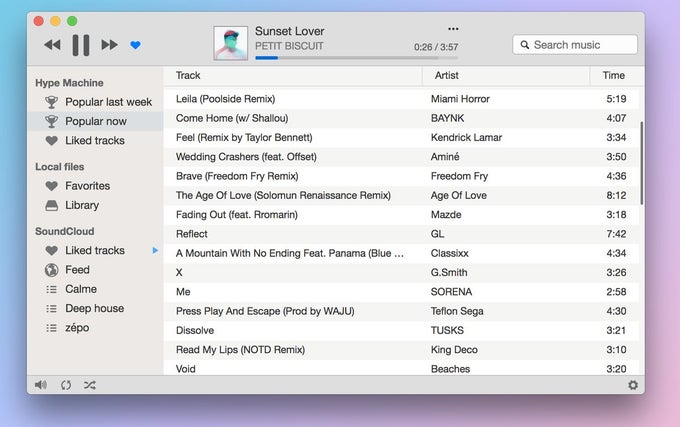Select the track Dissolve
The image size is (680, 427).
click(401, 330)
